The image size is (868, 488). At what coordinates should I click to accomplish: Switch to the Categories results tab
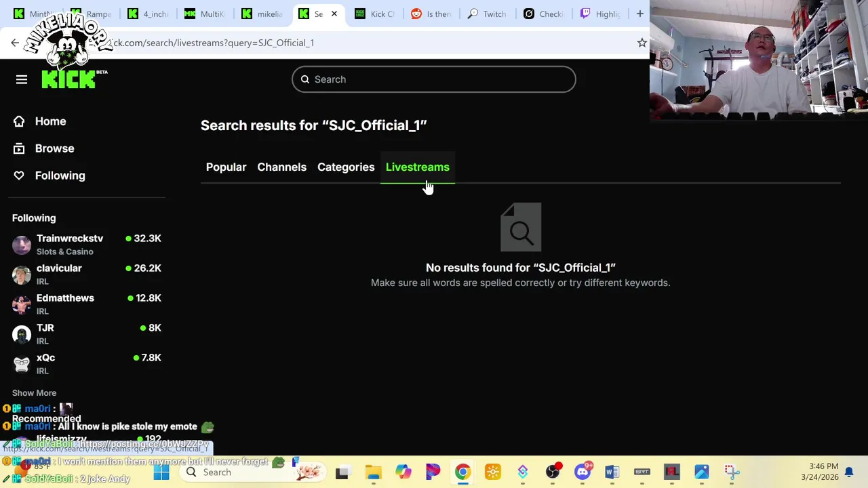tap(346, 167)
